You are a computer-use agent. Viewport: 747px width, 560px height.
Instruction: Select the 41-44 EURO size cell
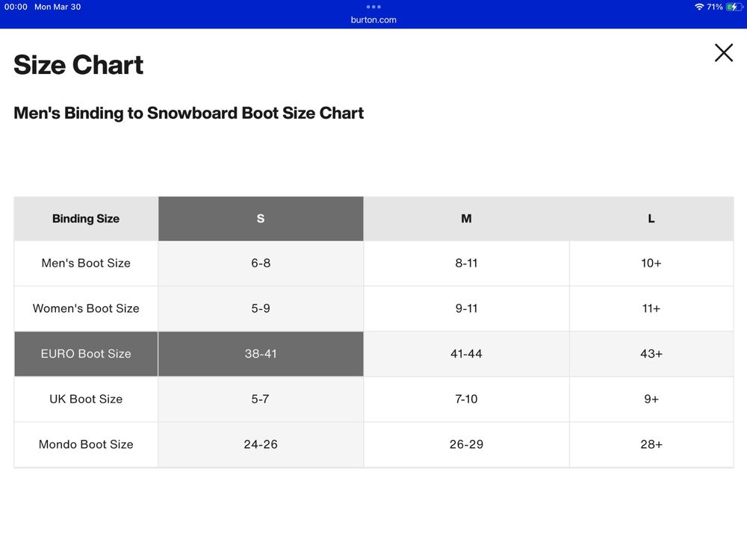[466, 354]
